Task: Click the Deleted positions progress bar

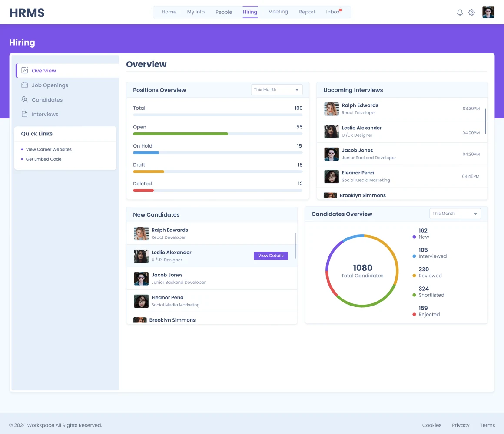Action: 218,191
